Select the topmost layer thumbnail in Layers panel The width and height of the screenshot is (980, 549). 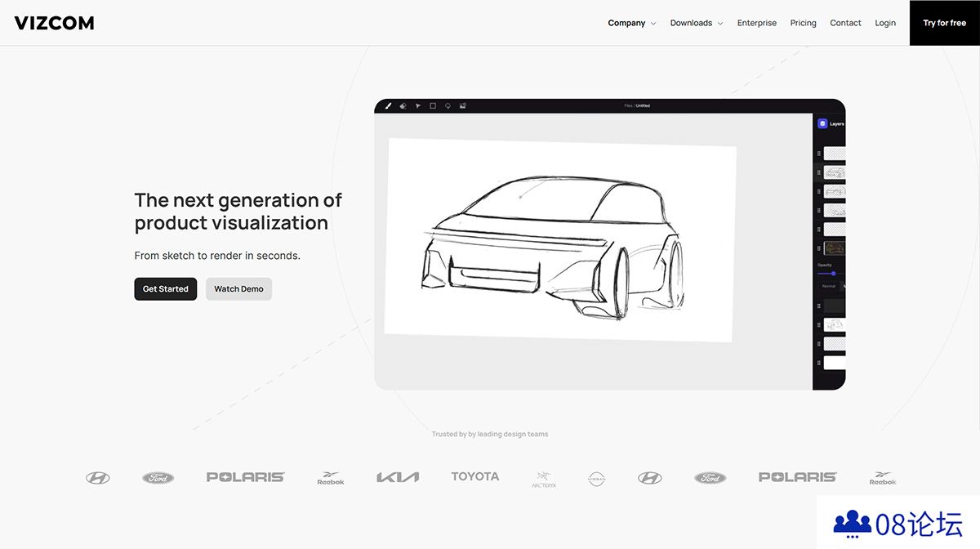tap(835, 153)
